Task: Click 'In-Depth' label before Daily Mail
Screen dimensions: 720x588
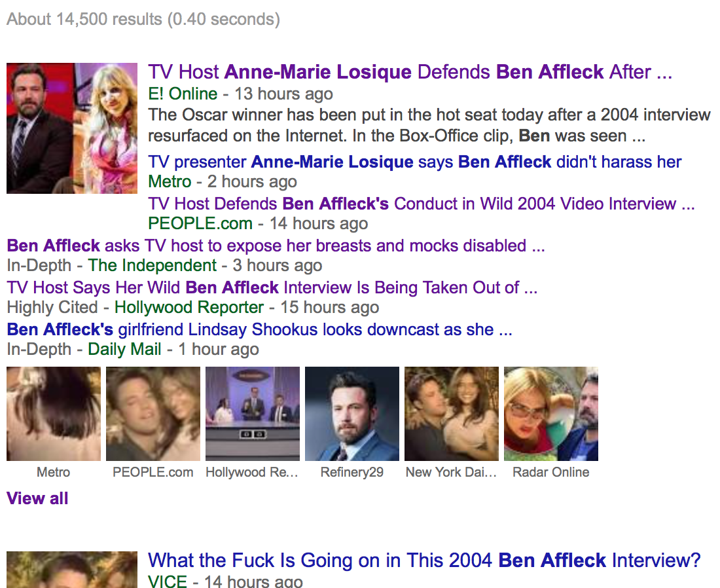Action: point(39,349)
